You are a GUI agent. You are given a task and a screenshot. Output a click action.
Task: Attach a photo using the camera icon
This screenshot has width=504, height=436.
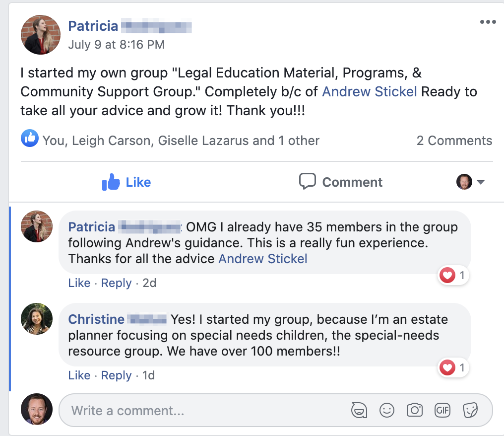tap(414, 410)
